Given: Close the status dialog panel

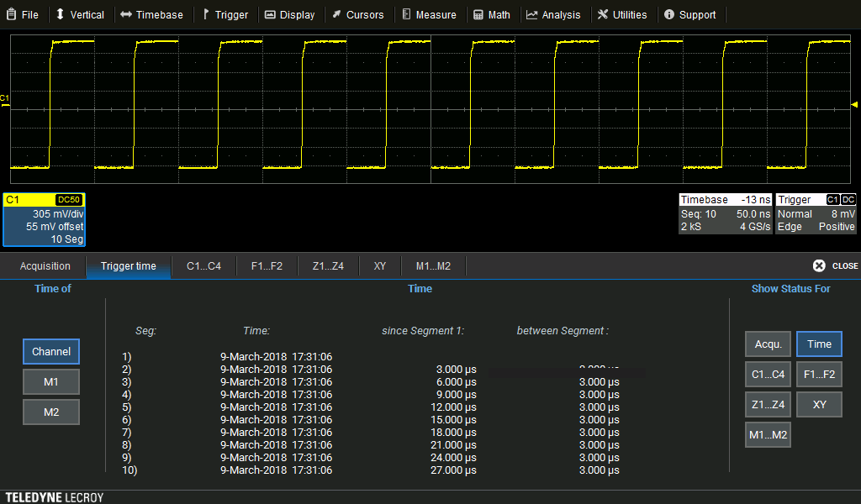Looking at the screenshot, I should 835,265.
